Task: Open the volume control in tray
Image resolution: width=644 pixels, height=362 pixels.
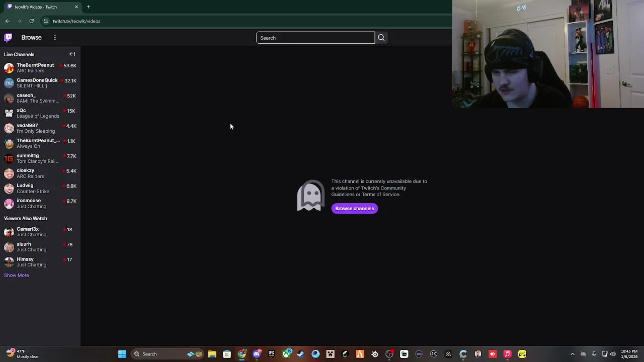Action: (612, 354)
